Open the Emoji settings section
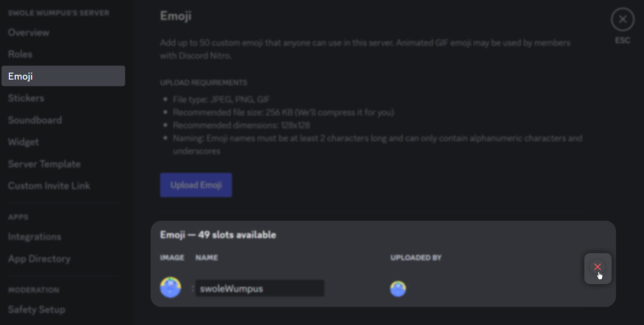 tap(21, 76)
